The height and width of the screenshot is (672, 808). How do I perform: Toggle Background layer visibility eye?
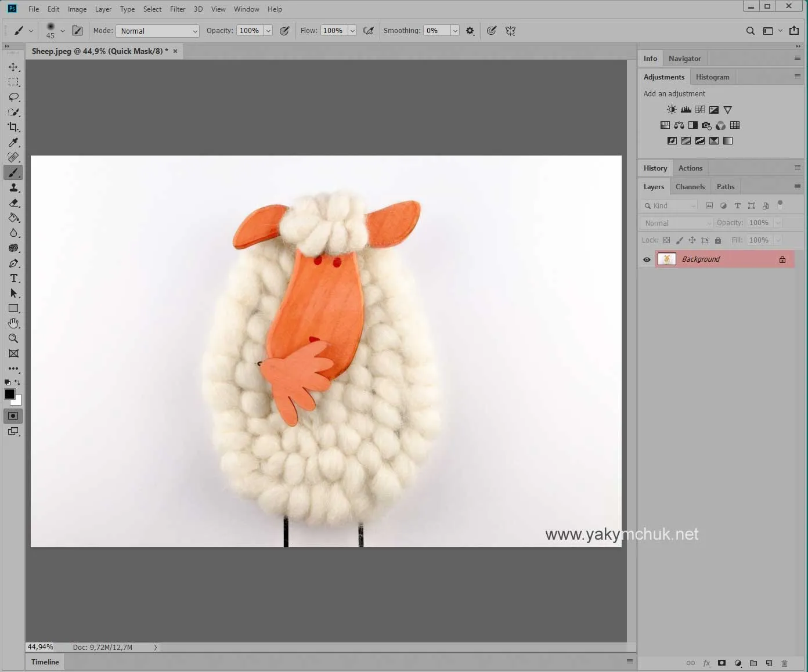coord(647,259)
